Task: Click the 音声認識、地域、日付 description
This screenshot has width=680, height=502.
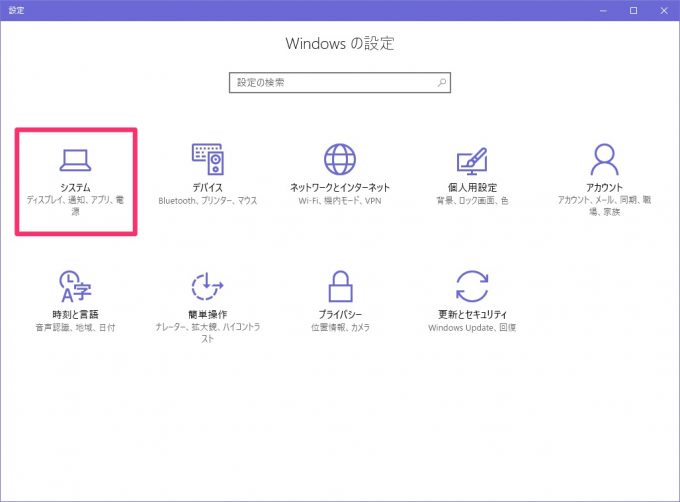Action: tap(75, 328)
